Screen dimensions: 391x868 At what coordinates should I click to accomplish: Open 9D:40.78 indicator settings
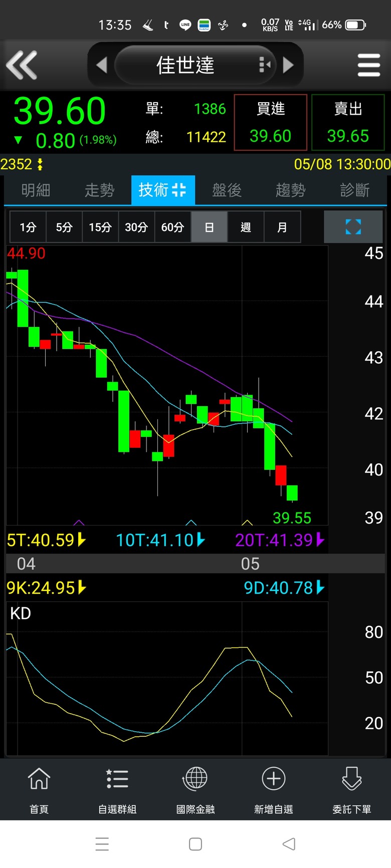click(x=284, y=588)
